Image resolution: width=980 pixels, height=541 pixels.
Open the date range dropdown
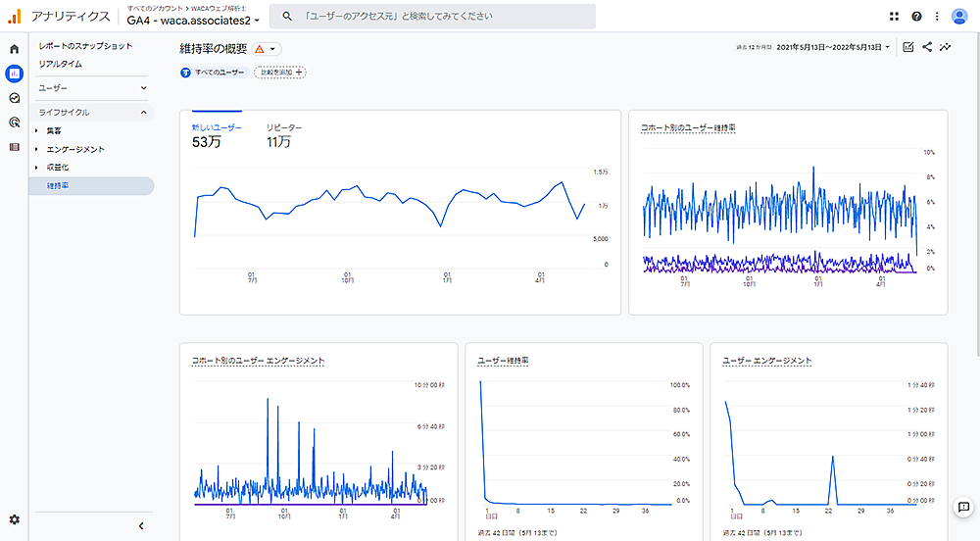coord(833,47)
